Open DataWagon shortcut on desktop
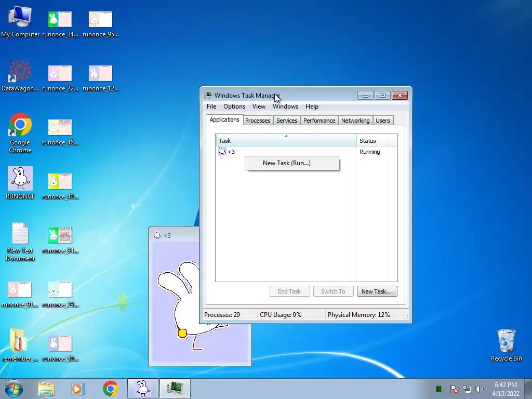Screen dimensions: 532x399 20,76
